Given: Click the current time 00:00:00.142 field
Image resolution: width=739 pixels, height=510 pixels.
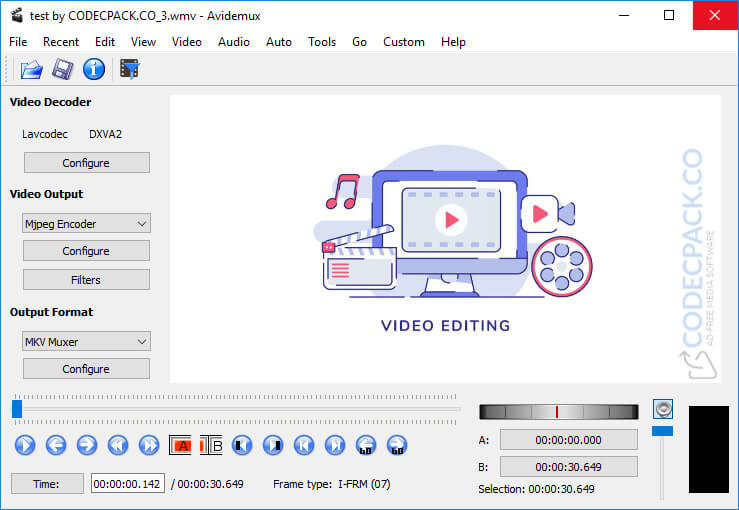Looking at the screenshot, I should (x=127, y=484).
